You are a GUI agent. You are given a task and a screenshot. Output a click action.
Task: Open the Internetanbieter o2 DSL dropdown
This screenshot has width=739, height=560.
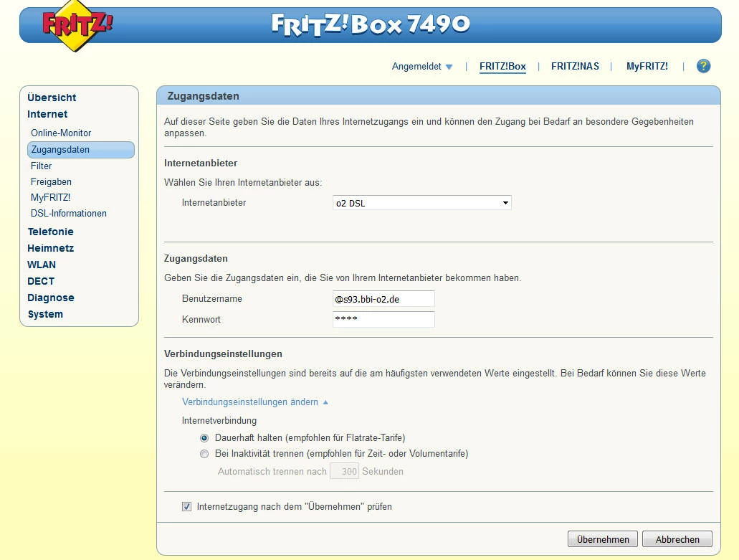point(421,203)
